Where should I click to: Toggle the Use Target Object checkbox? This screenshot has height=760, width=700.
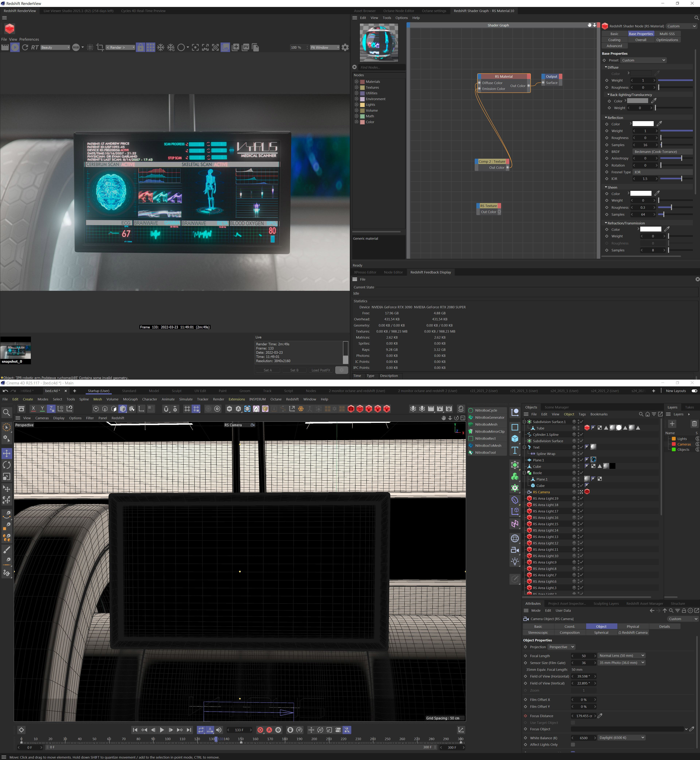pyautogui.click(x=573, y=722)
